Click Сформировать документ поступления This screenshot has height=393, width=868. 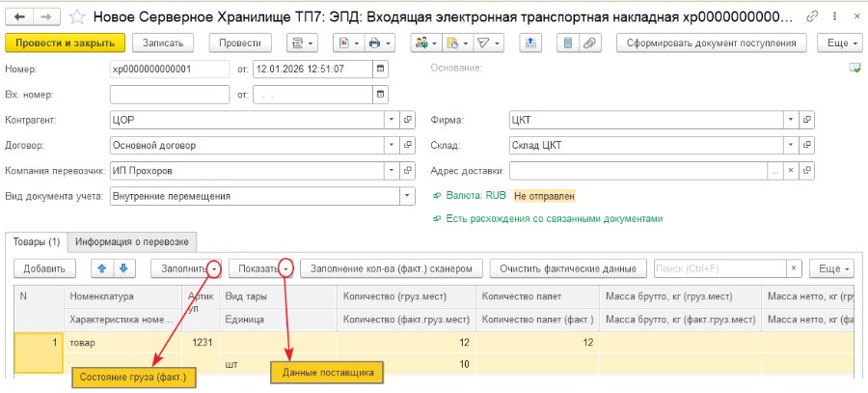click(x=712, y=42)
